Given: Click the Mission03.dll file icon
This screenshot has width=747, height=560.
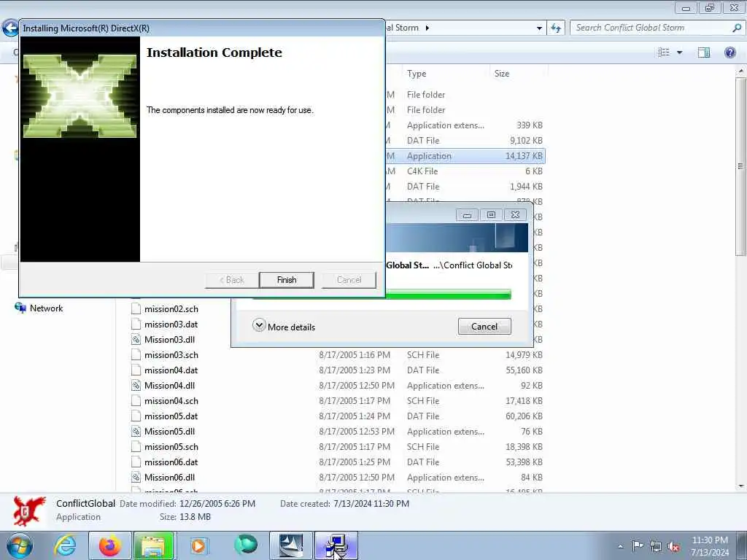Looking at the screenshot, I should click(136, 340).
